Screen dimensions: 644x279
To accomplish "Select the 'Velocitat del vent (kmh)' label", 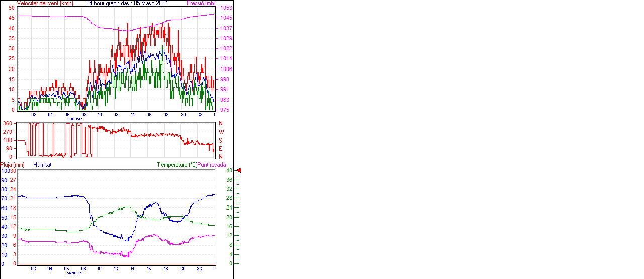I will 45,3.
